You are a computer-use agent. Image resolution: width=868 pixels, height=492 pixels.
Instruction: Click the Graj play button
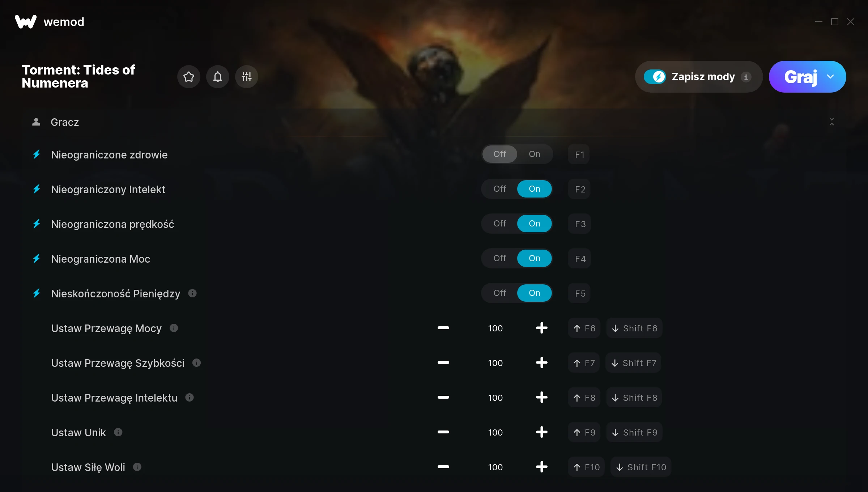pos(800,77)
